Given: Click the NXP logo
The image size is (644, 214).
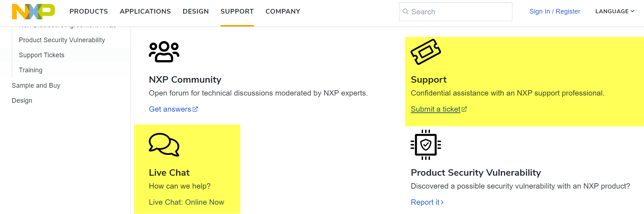Looking at the screenshot, I should [x=33, y=11].
